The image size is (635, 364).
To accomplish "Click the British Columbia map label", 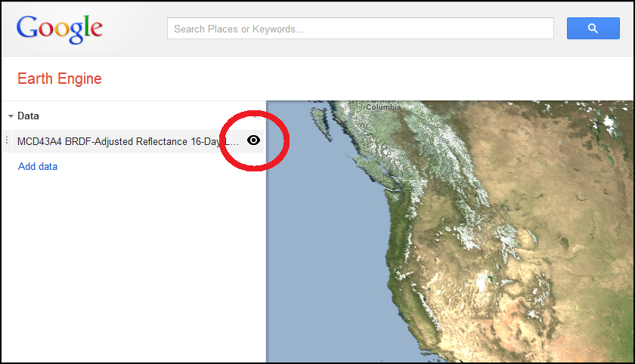I will pos(383,105).
